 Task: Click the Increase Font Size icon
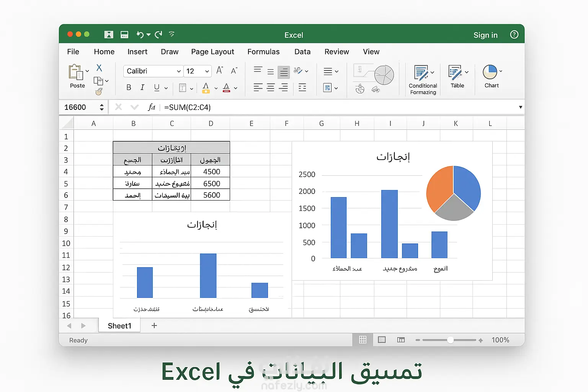tap(220, 70)
